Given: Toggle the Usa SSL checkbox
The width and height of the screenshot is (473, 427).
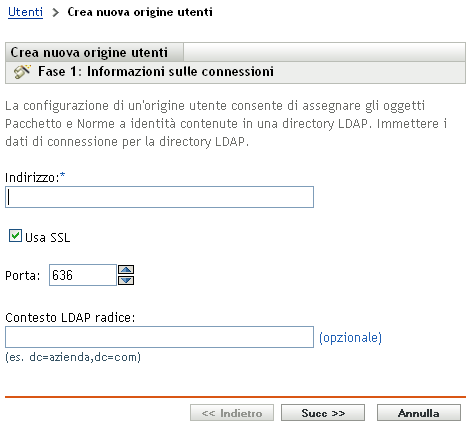Looking at the screenshot, I should pos(15,236).
